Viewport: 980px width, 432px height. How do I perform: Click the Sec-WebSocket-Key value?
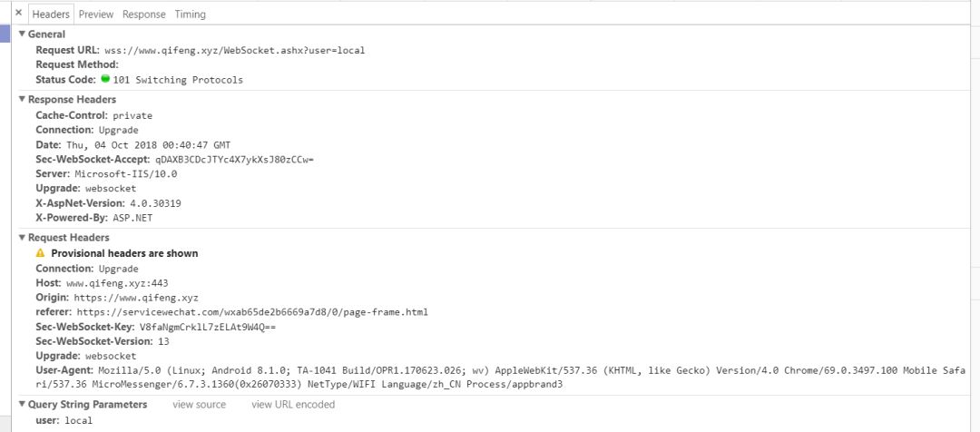(207, 327)
